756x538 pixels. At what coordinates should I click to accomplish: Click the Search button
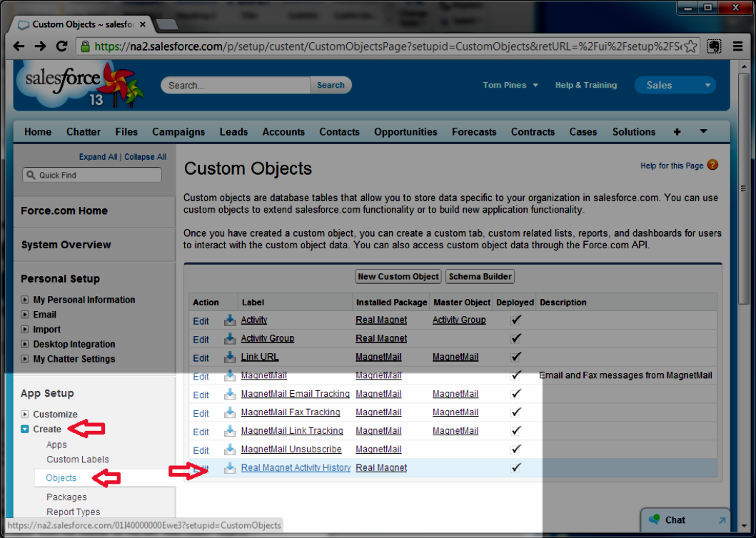[x=331, y=85]
